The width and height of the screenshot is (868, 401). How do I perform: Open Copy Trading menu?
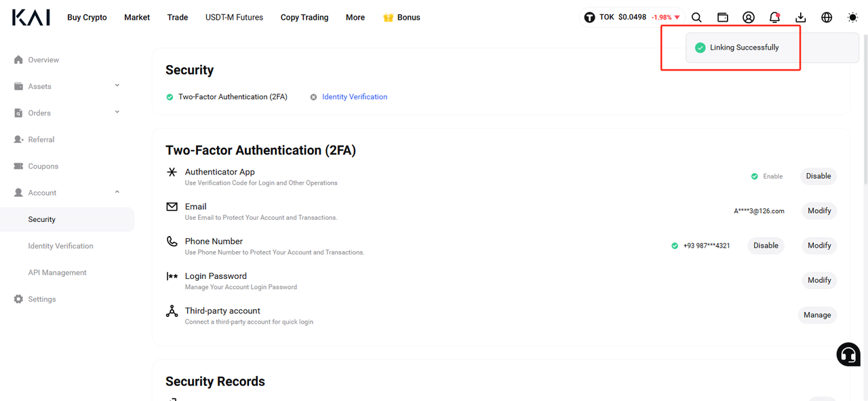304,18
